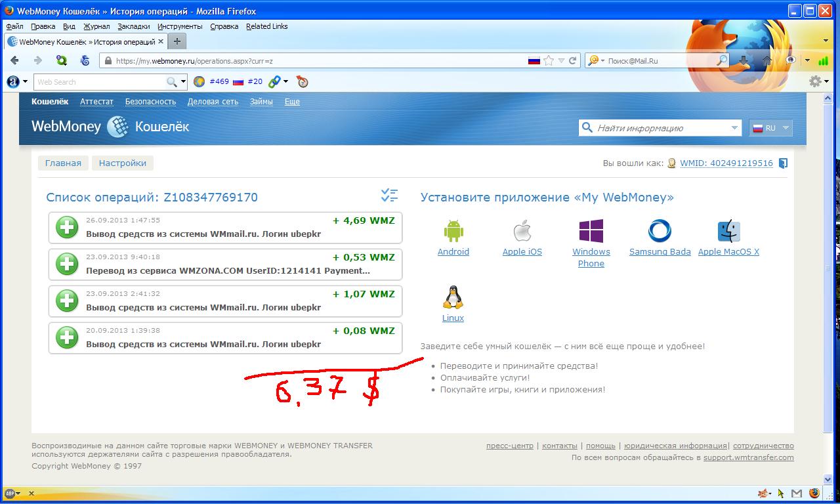The image size is (840, 504).
Task: Bookmark this page with the star icon
Action: coord(549,60)
